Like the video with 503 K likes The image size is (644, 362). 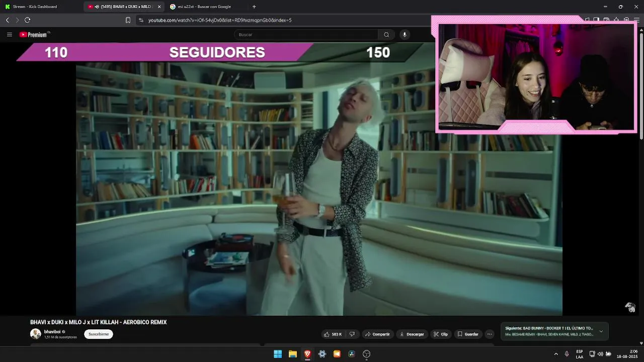click(333, 334)
